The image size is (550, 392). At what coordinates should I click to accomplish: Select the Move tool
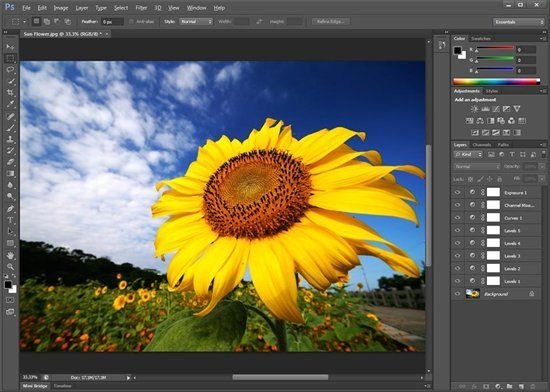click(x=10, y=47)
